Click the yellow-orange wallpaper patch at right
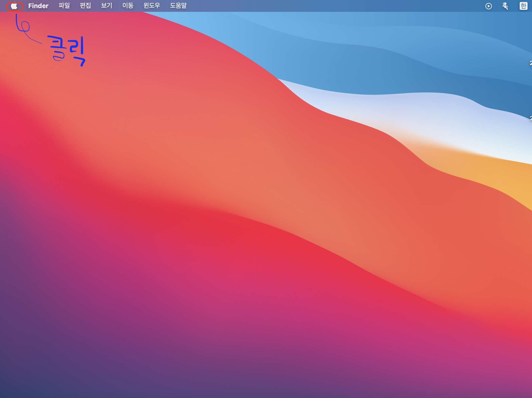This screenshot has height=398, width=532. point(513,178)
